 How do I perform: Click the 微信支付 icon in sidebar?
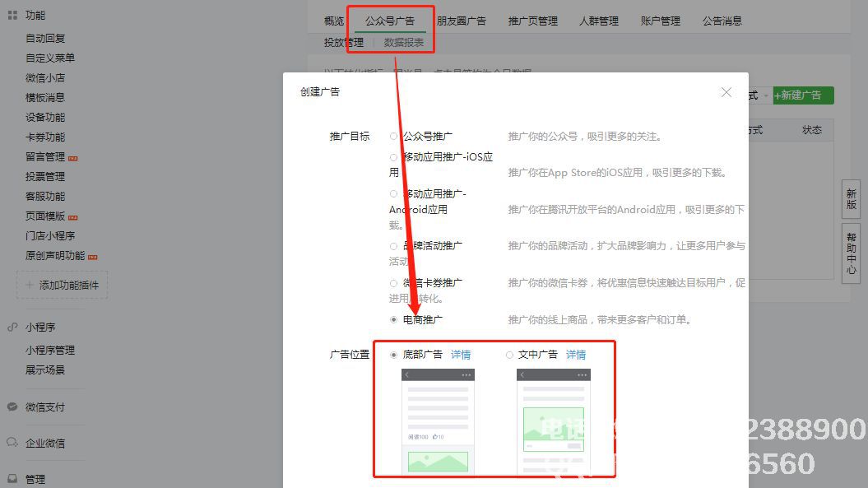click(x=12, y=407)
